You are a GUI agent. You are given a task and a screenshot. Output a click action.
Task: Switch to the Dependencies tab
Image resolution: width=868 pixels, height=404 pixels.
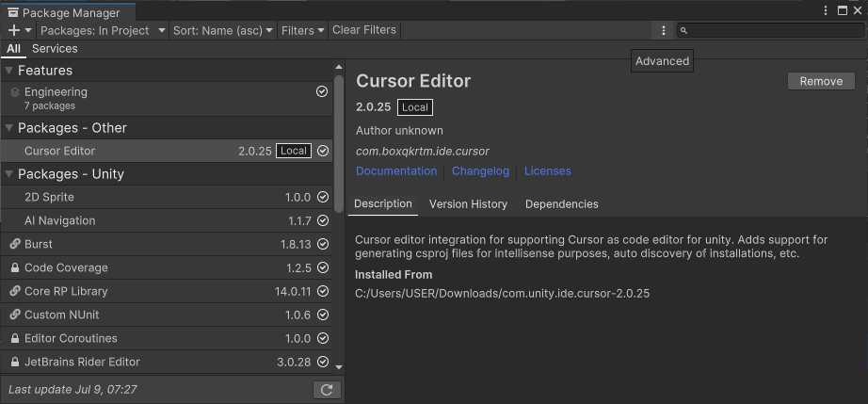tap(562, 204)
